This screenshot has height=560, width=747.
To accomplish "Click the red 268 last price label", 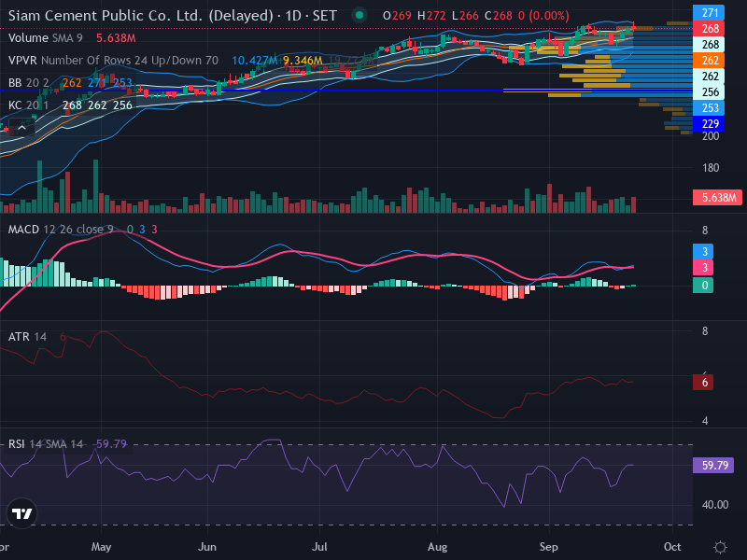I will click(709, 29).
